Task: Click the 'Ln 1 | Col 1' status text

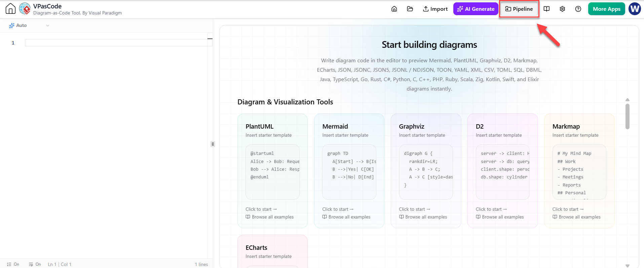Action: (60, 264)
